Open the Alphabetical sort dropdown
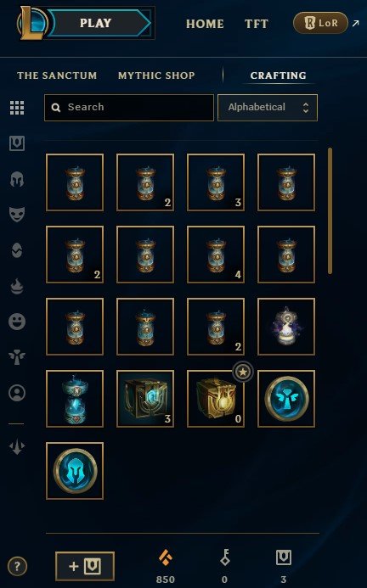This screenshot has width=367, height=588. [x=268, y=108]
